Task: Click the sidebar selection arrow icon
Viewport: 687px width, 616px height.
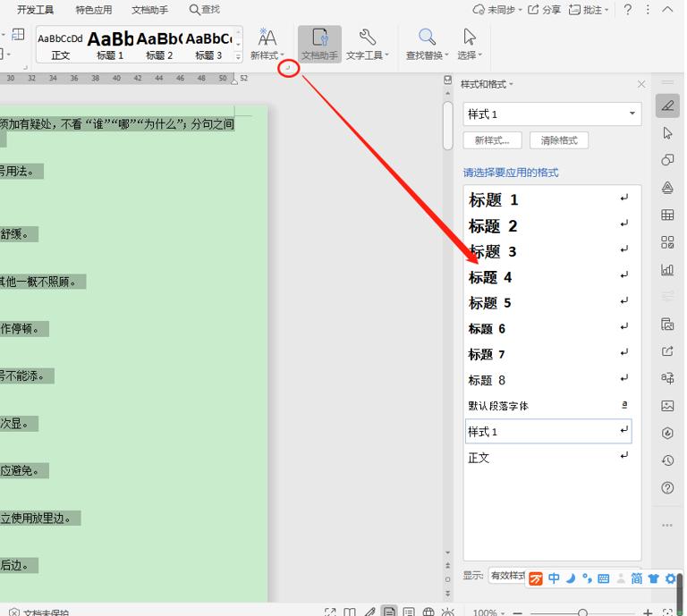Action: (x=667, y=133)
